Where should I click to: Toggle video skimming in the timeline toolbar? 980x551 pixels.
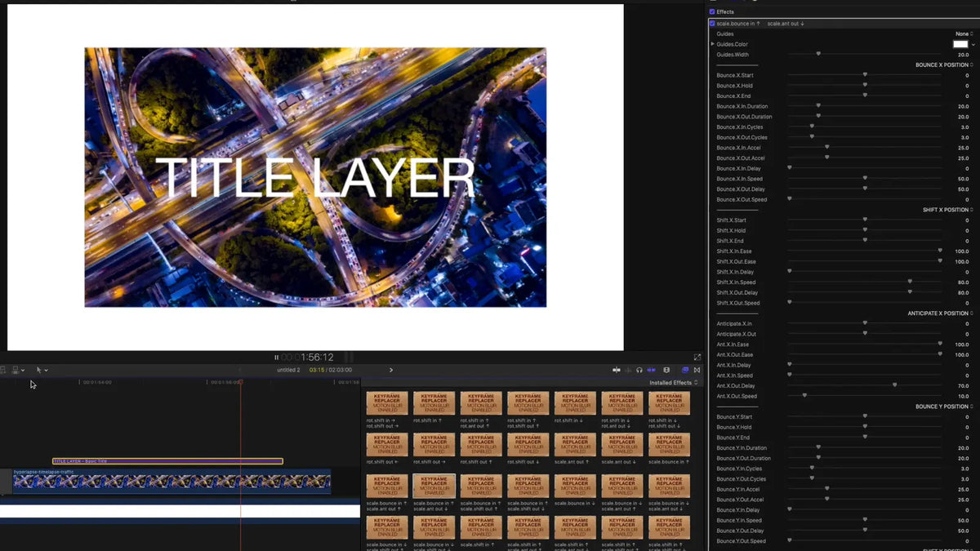[617, 370]
